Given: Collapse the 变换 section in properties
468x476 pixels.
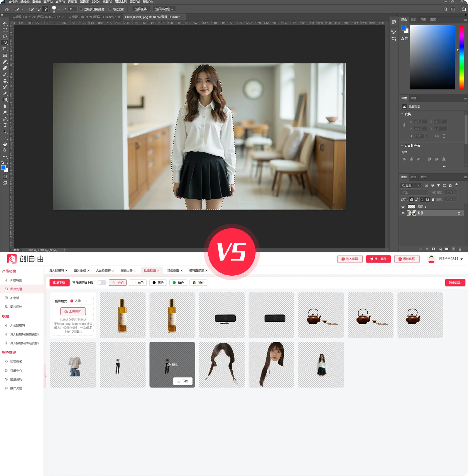Looking at the screenshot, I should [x=402, y=114].
